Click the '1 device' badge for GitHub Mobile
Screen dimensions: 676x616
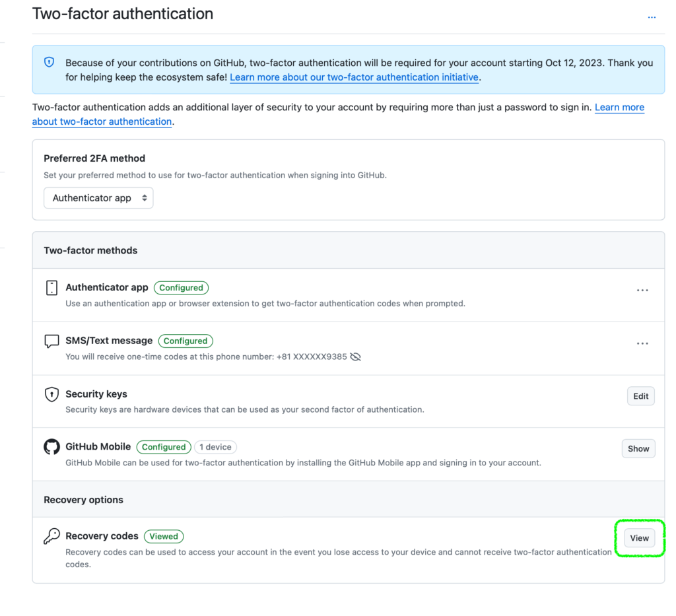215,447
